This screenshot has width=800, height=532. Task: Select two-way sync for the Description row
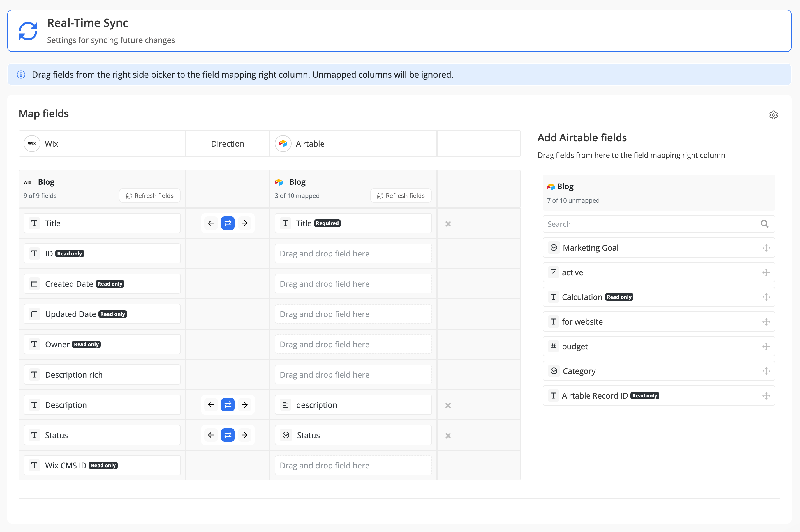tap(228, 405)
